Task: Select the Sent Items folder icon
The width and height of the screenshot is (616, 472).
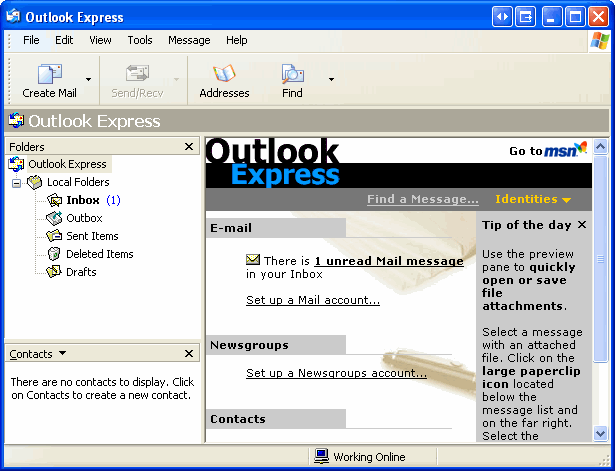Action: click(x=54, y=236)
